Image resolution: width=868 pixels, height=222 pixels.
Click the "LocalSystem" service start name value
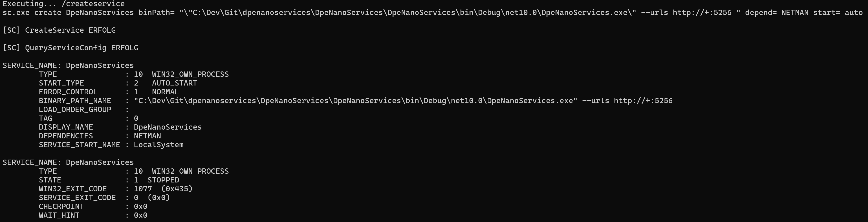tap(159, 145)
